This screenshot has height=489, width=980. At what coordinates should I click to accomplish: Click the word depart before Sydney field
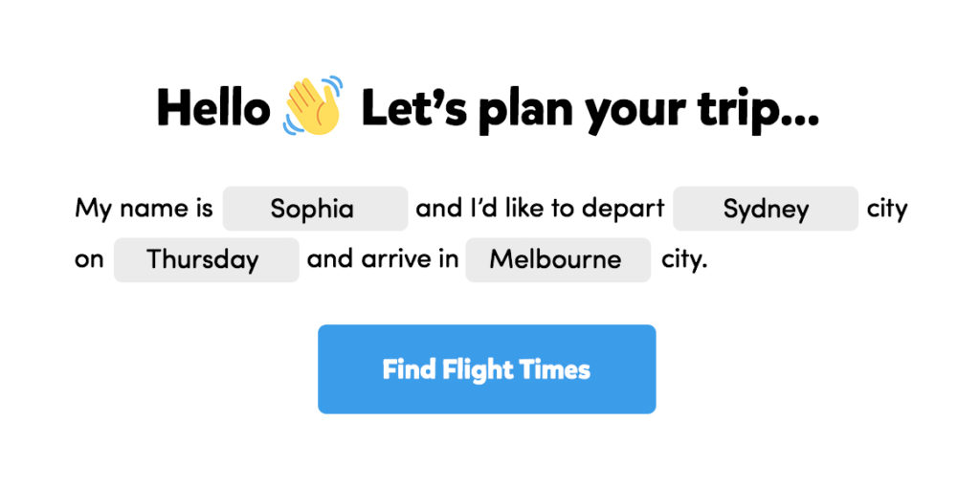coord(627,209)
